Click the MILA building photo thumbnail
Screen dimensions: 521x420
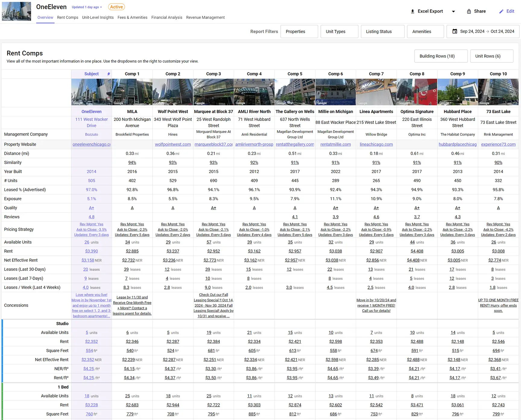[132, 92]
